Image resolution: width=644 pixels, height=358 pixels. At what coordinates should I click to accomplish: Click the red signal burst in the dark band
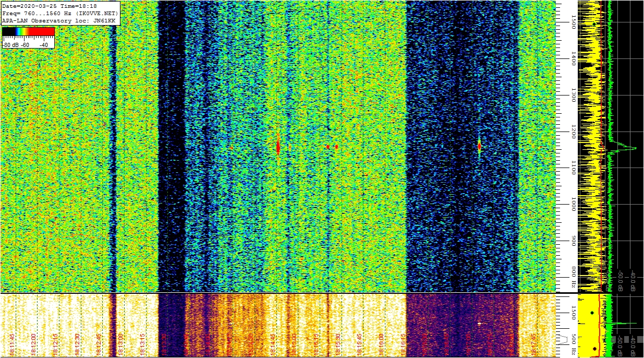coord(479,147)
